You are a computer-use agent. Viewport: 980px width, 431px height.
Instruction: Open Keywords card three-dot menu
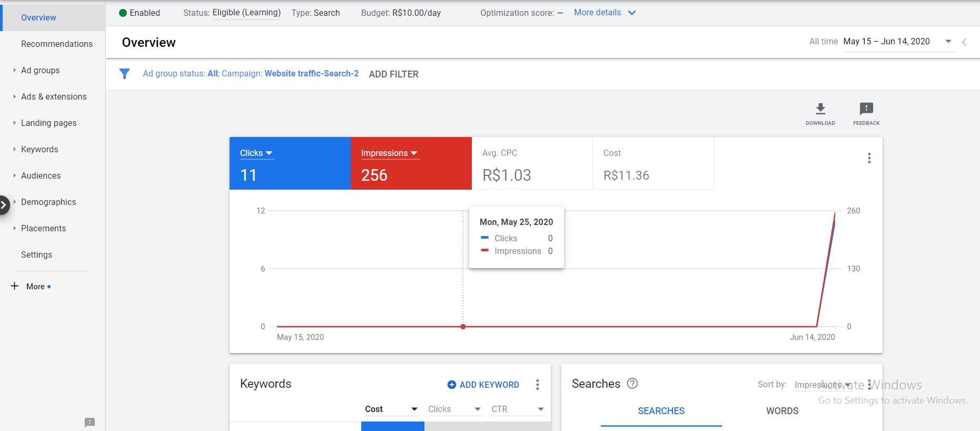point(537,385)
